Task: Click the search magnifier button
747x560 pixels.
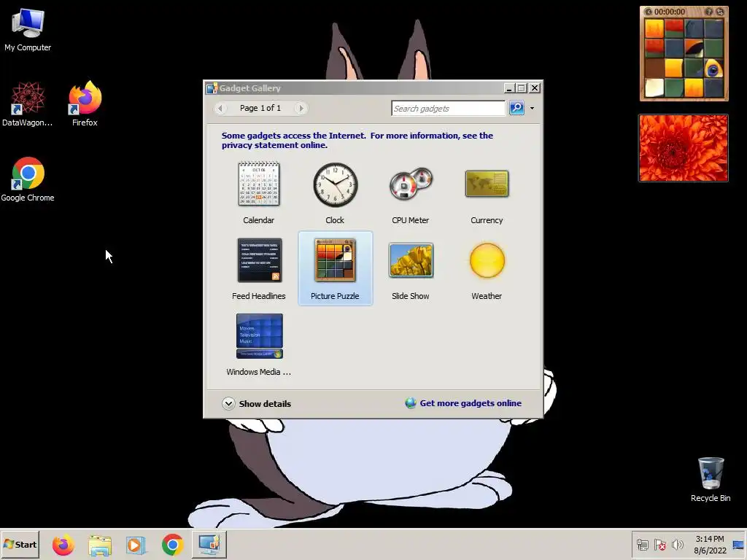Action: point(516,108)
